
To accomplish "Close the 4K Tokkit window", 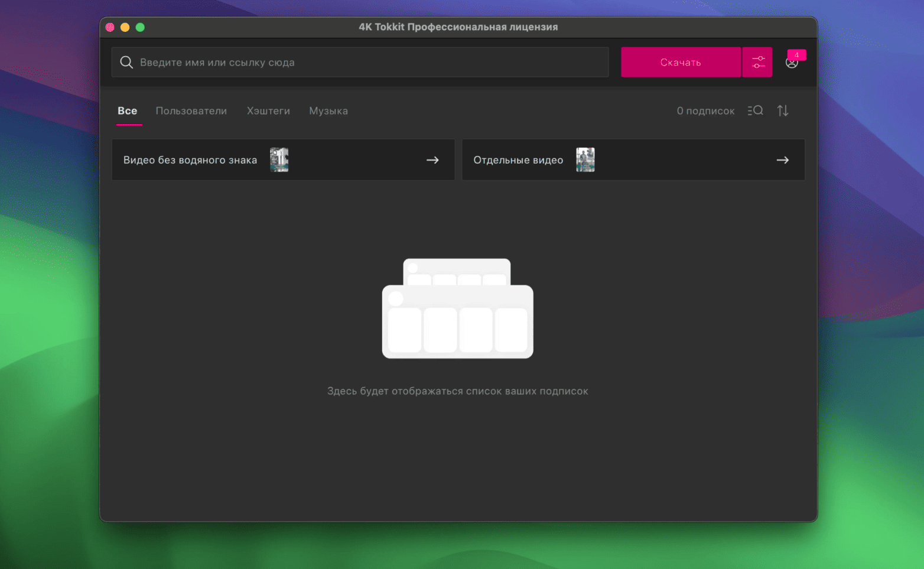I will [x=110, y=27].
